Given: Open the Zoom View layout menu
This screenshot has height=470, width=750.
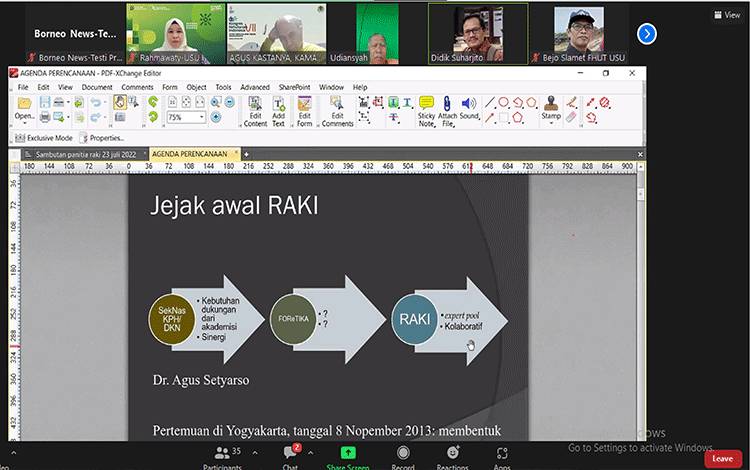Looking at the screenshot, I should [x=727, y=15].
